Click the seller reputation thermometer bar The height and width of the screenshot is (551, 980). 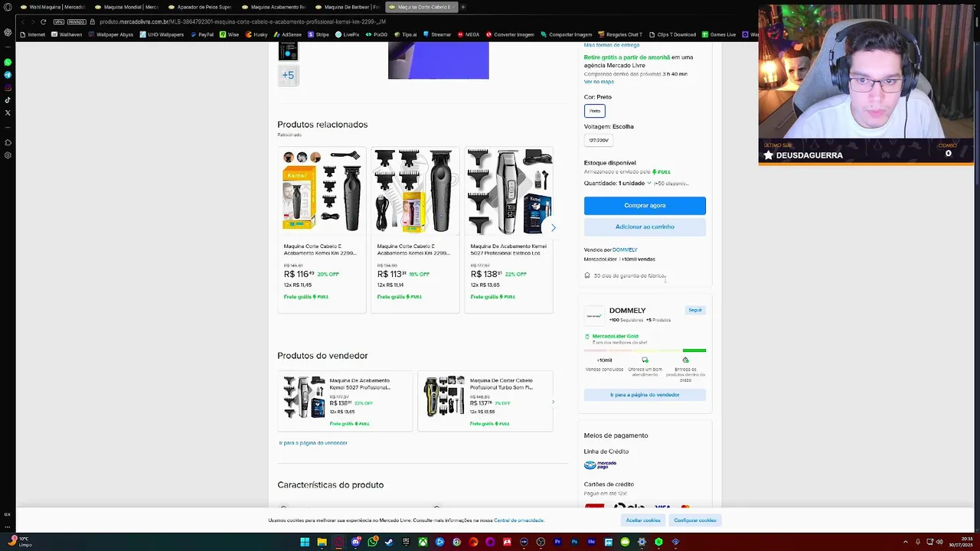click(x=645, y=350)
